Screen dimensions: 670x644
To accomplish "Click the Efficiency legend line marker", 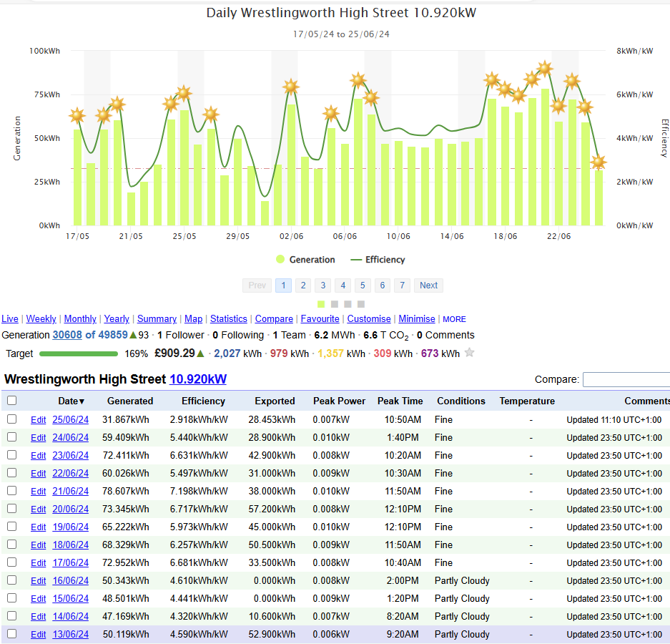I will pos(356,260).
